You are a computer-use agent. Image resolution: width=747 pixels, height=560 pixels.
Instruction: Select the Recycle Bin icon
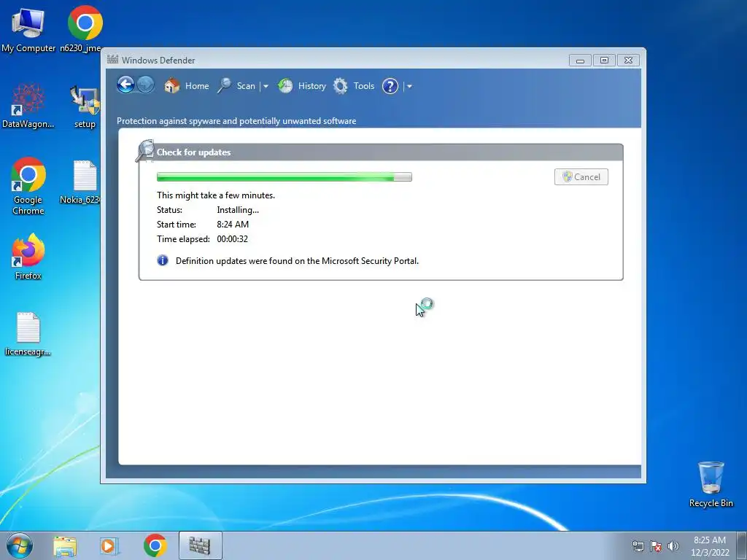(711, 484)
